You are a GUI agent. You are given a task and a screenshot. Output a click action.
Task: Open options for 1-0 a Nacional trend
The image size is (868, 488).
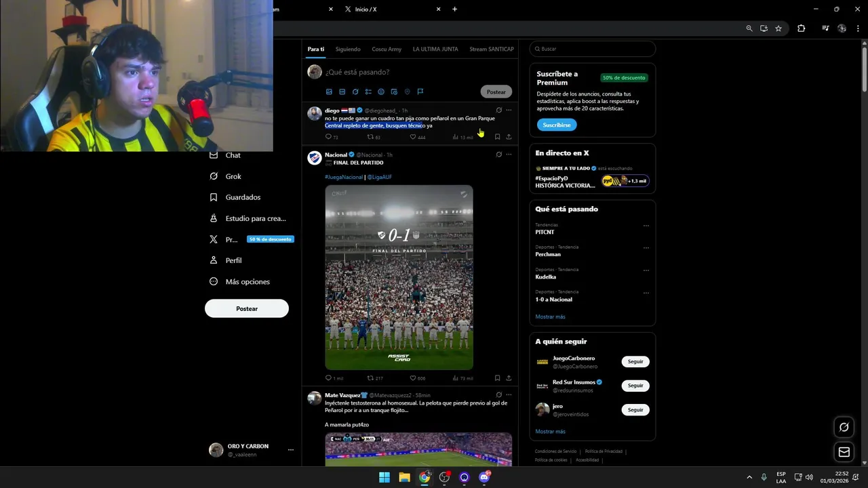click(646, 293)
